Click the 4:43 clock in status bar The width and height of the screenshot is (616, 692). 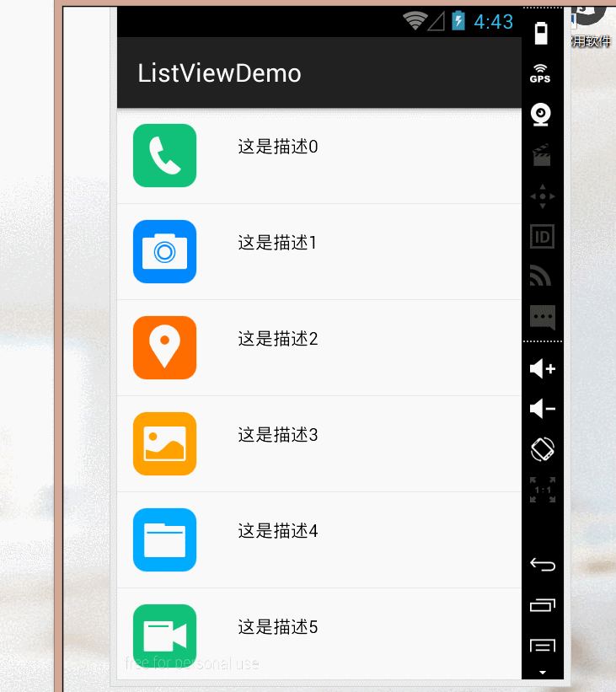click(493, 22)
